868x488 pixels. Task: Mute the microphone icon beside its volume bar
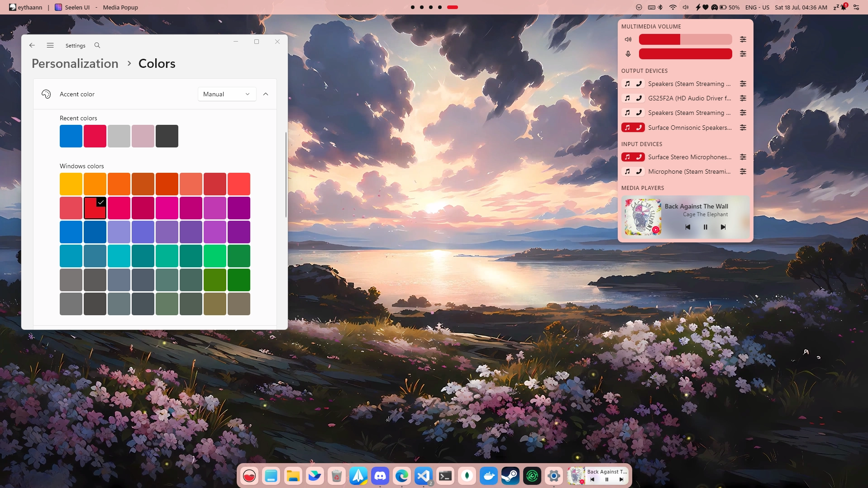click(628, 54)
